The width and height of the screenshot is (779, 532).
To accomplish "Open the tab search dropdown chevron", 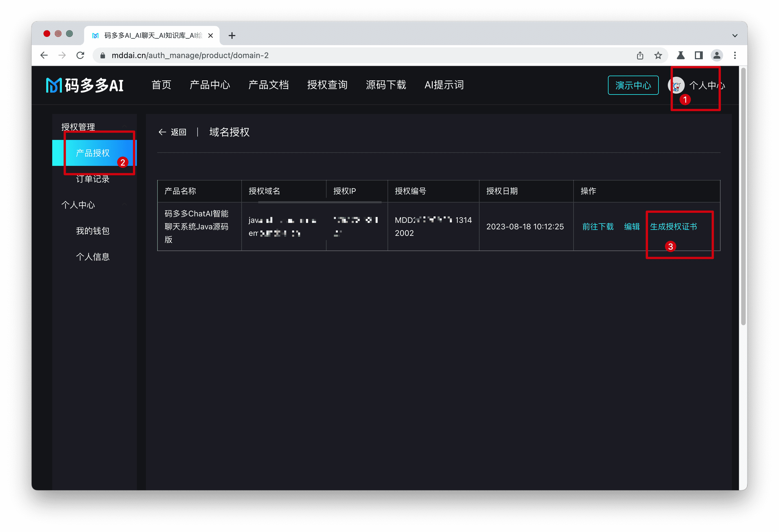I will point(735,36).
